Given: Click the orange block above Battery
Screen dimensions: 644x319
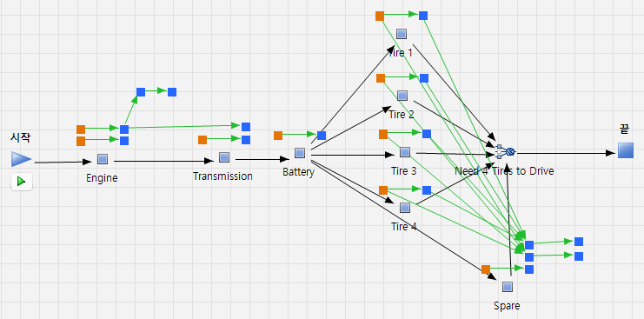Looking at the screenshot, I should click(278, 135).
